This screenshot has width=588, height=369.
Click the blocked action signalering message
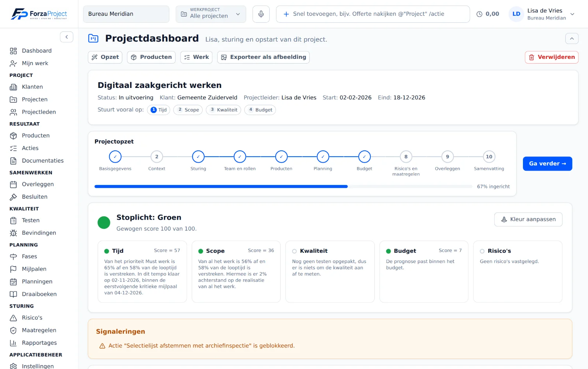[x=201, y=346]
